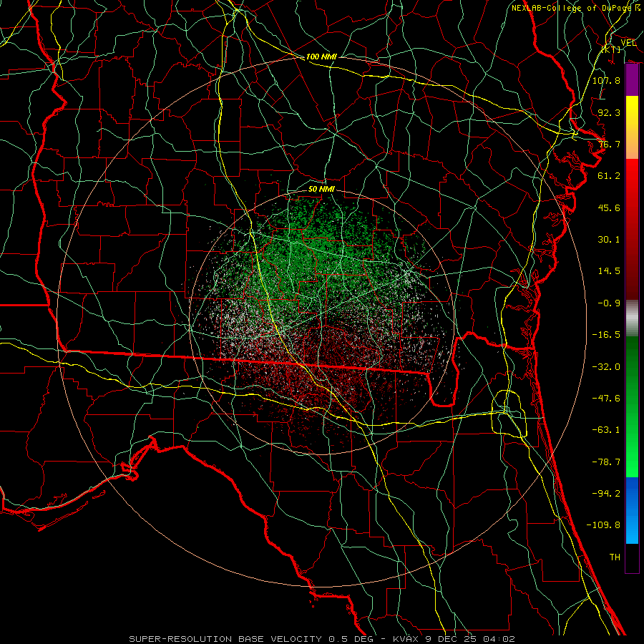Click the -47.6 value on velocity scale
Screen dimensions: 644x644
click(606, 399)
